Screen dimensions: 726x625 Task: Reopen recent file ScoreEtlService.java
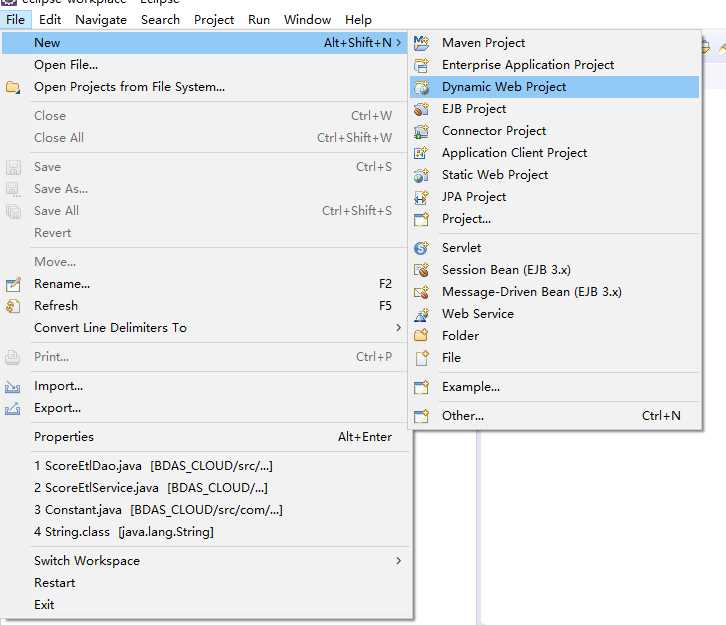(x=206, y=488)
